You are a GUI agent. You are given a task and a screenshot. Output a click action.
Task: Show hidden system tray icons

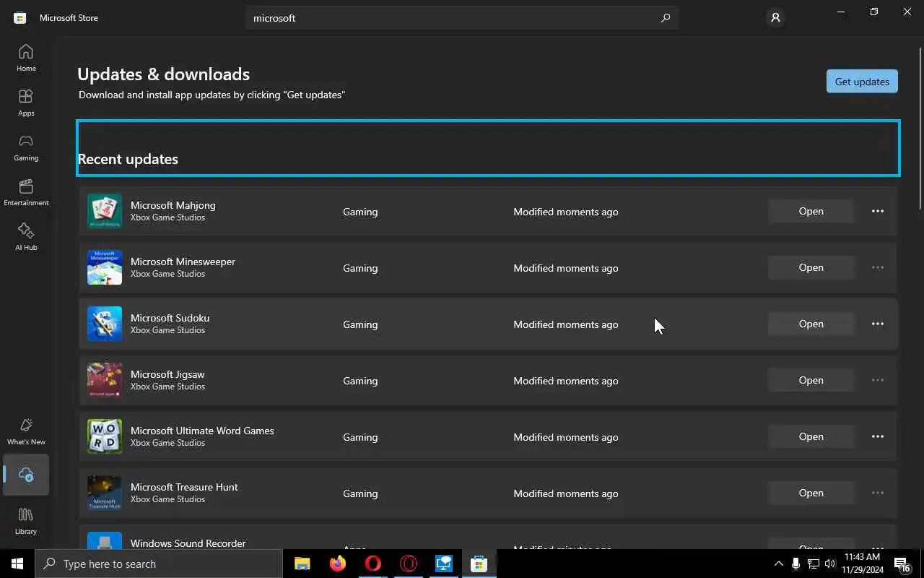(778, 564)
